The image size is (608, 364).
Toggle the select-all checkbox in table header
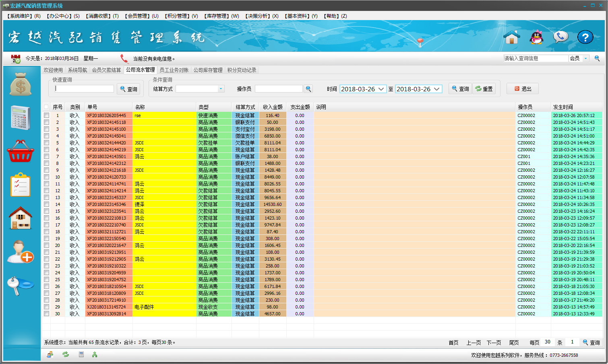(x=46, y=107)
